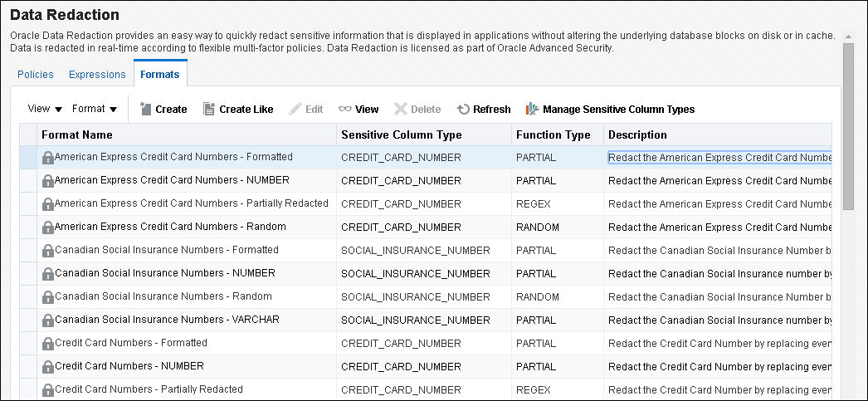Viewport: 868px width, 401px height.
Task: Click lock icon for Canadian Social Insurance Numbers - Random
Action: pos(48,297)
